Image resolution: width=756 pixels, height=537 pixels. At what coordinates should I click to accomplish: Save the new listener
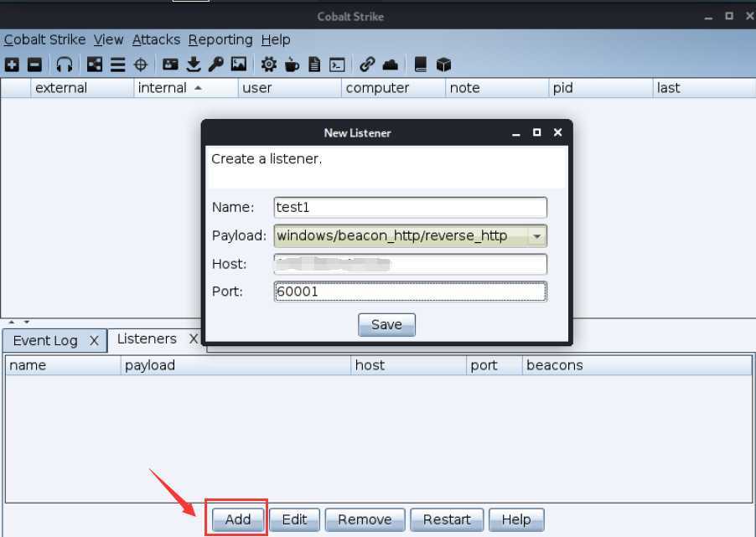tap(386, 324)
